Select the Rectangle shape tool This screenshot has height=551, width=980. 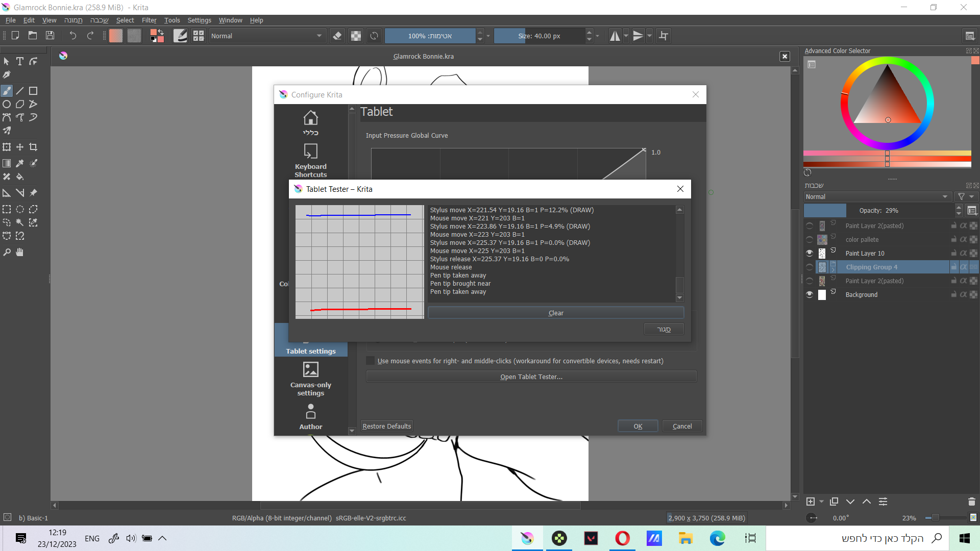[33, 91]
